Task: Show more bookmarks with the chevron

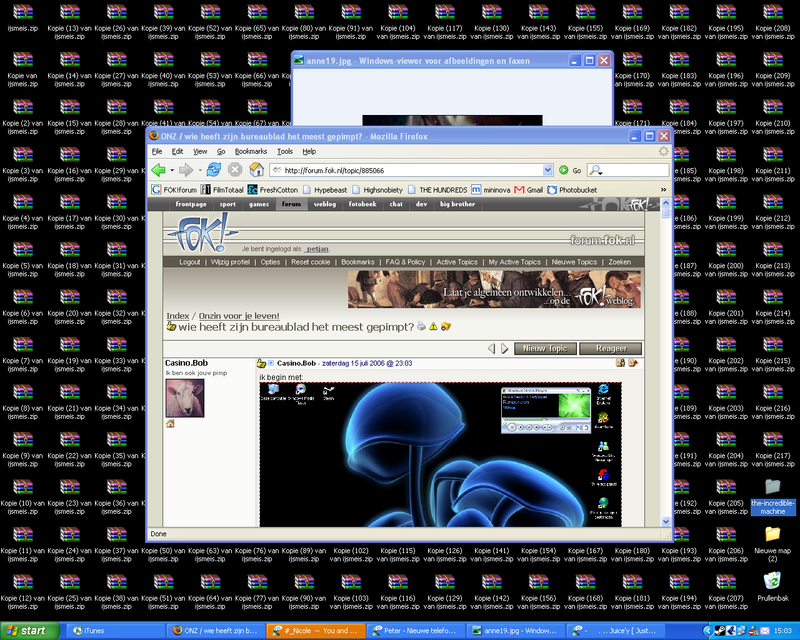Action: [663, 190]
